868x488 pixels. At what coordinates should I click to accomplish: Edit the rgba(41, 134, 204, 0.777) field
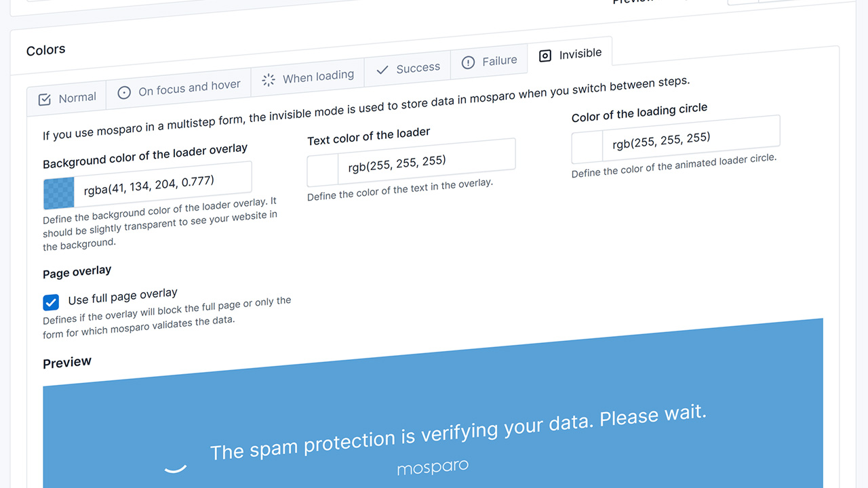tap(163, 184)
